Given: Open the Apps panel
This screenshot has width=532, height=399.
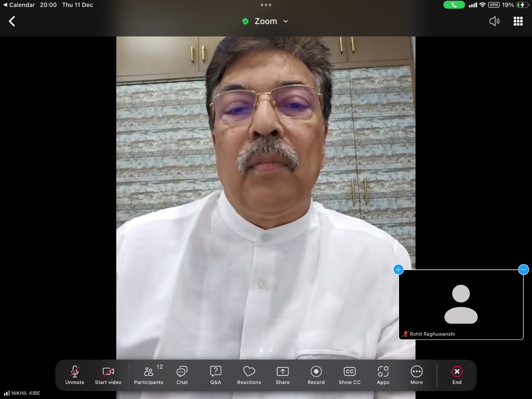Looking at the screenshot, I should [383, 375].
